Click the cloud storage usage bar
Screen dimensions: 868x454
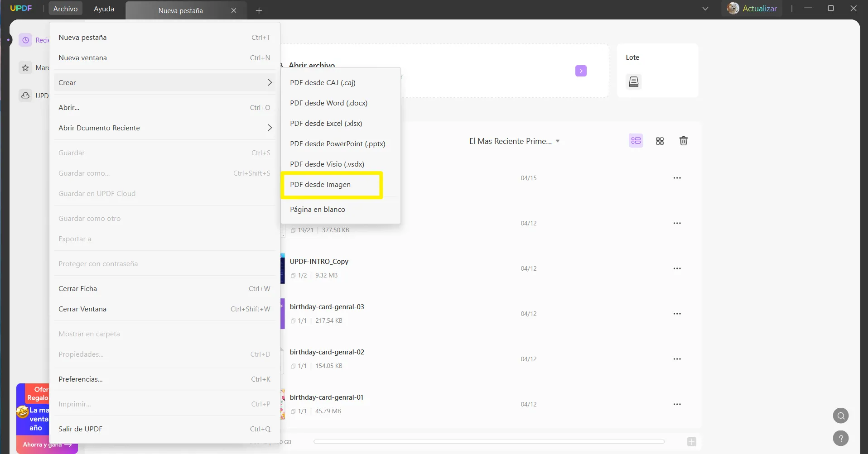tap(489, 442)
